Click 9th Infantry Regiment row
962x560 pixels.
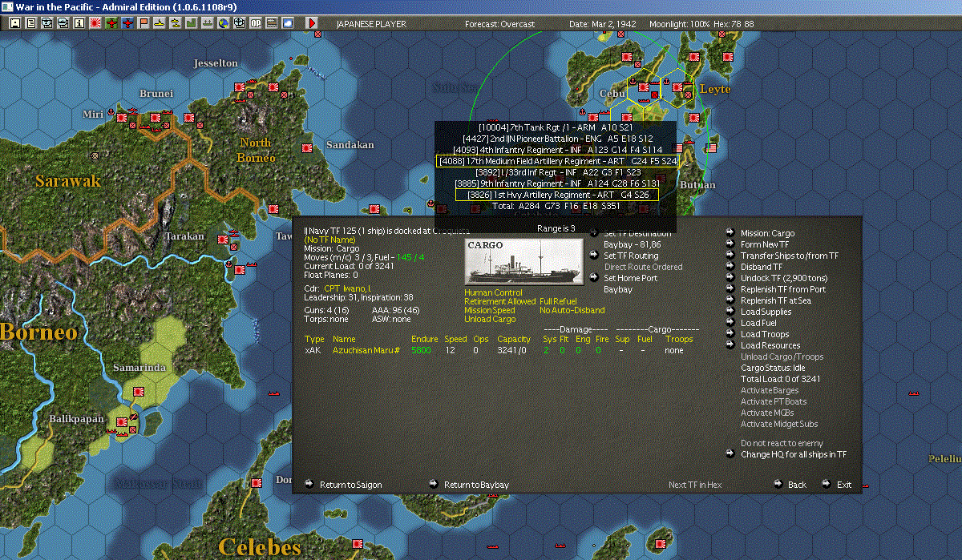click(557, 183)
